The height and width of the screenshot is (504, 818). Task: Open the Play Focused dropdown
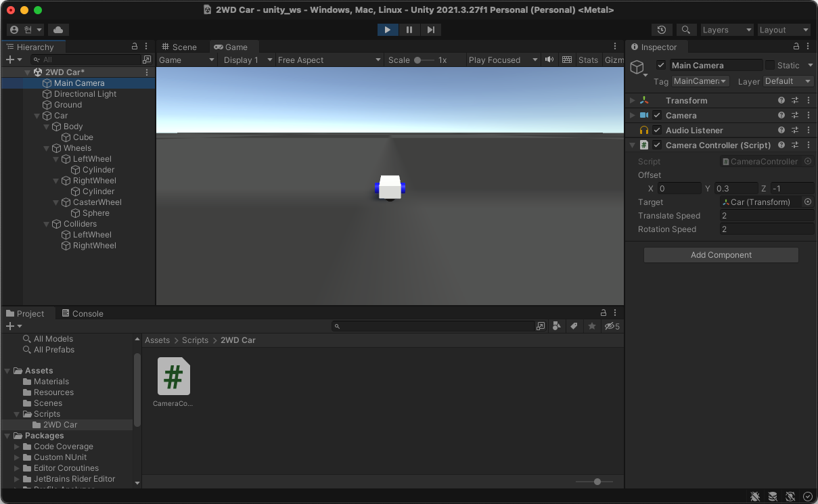503,60
